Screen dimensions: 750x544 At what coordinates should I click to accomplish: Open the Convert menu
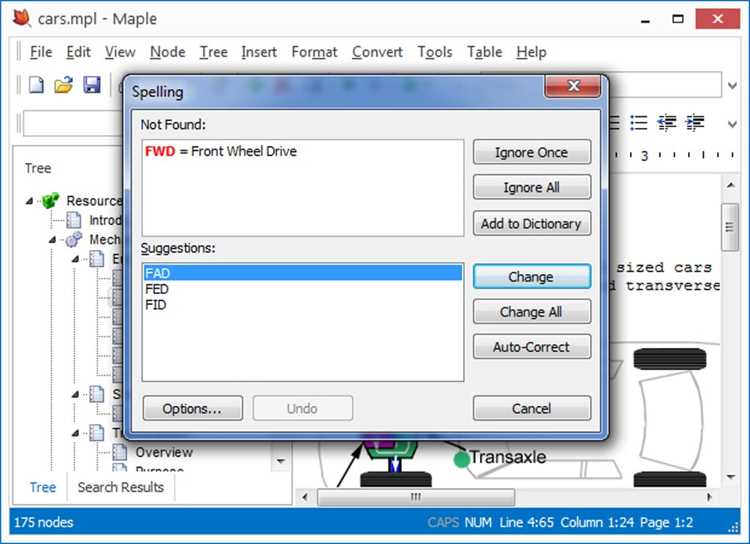click(377, 52)
